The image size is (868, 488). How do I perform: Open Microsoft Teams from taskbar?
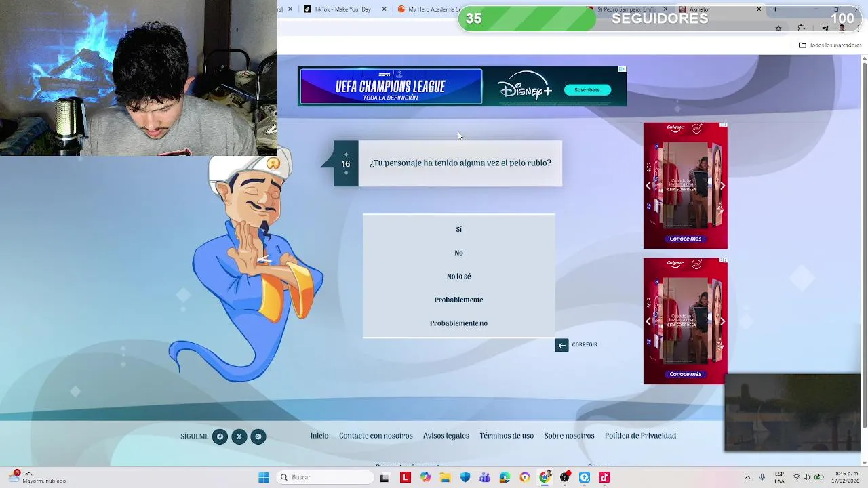[485, 478]
